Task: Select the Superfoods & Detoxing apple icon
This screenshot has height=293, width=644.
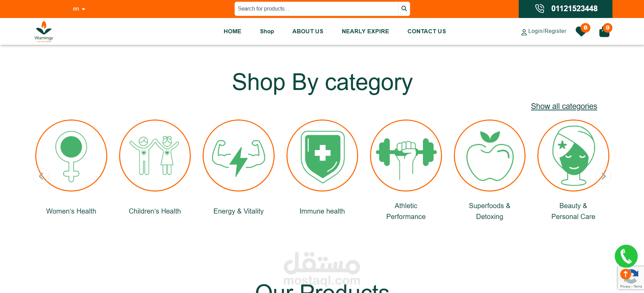Action: tap(490, 155)
